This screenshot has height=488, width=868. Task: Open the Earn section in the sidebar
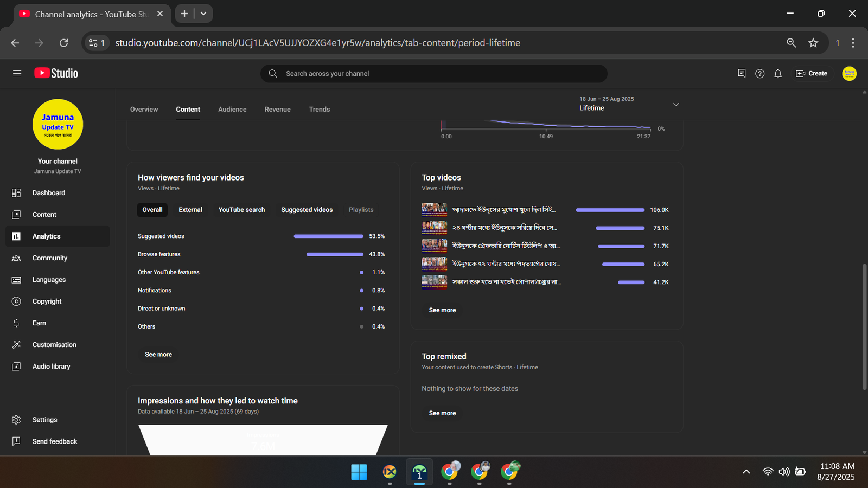coord(39,323)
